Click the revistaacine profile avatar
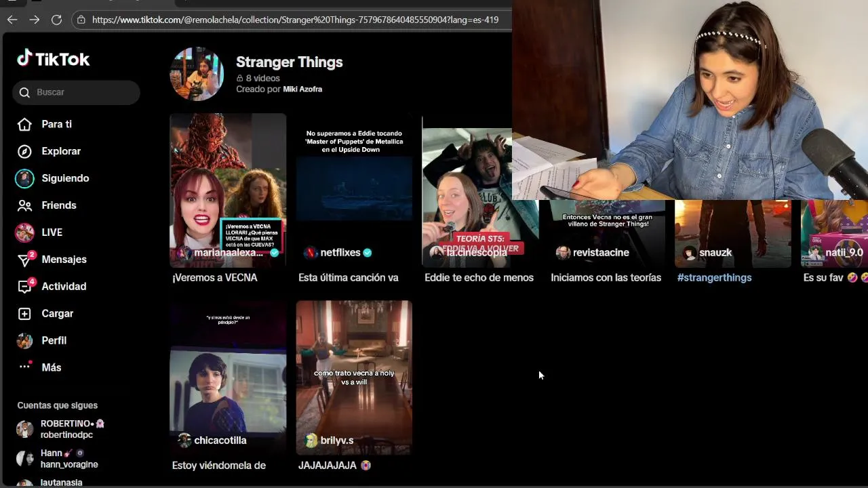The width and height of the screenshot is (868, 488). [x=563, y=253]
